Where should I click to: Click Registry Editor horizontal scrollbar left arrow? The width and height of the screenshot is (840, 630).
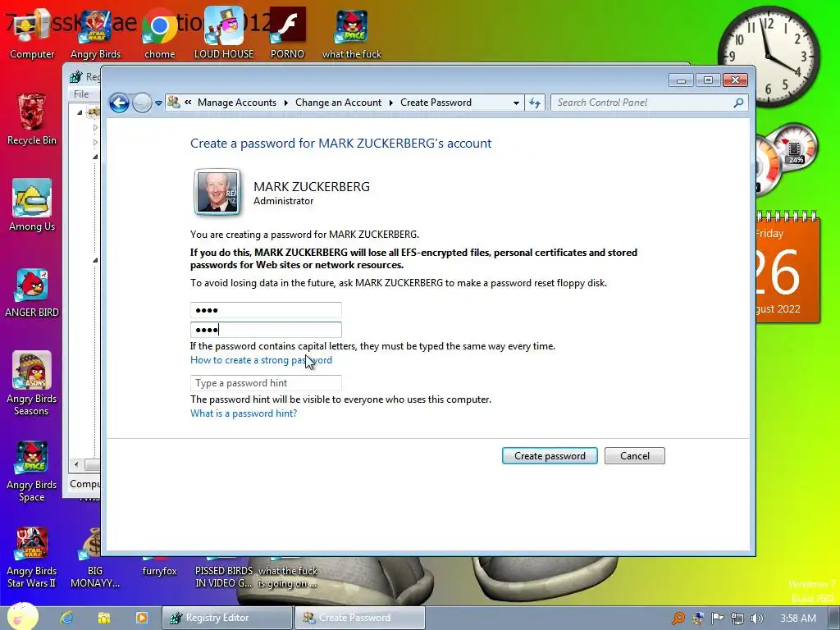coord(76,464)
